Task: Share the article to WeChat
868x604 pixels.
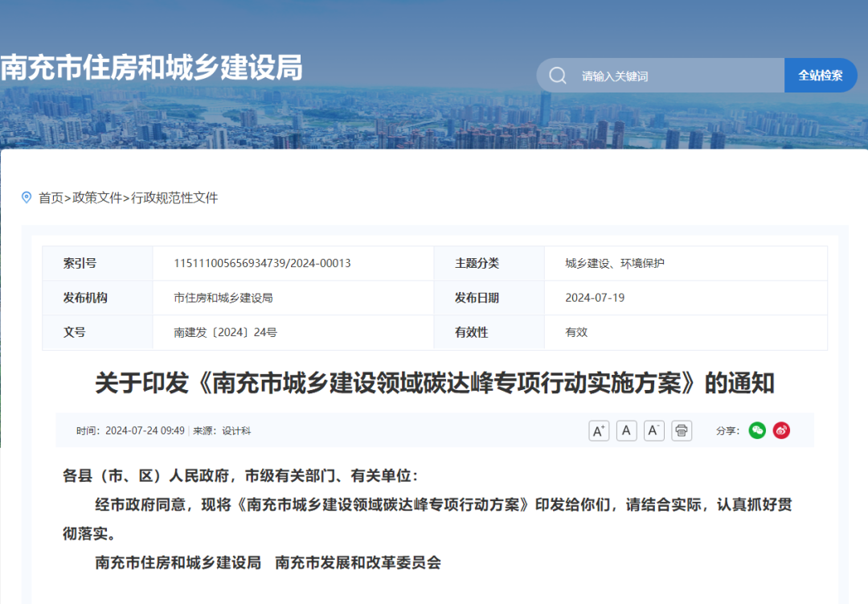Action: (757, 430)
